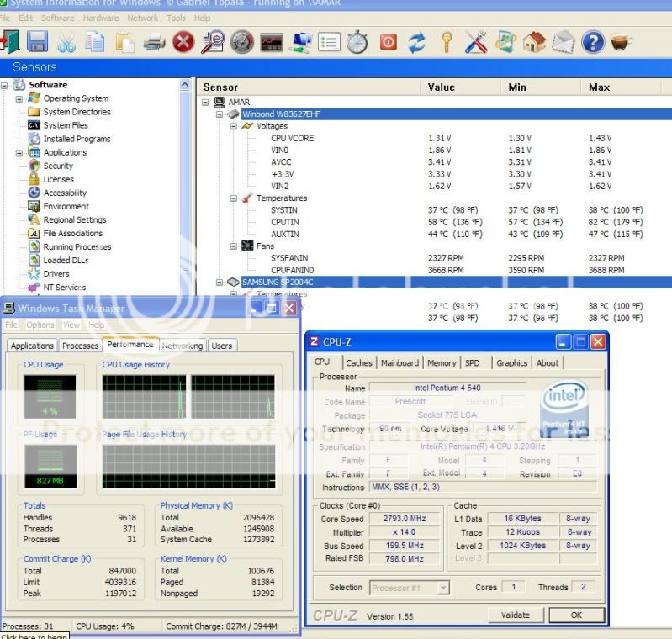Click the Exit door icon in SIW toolbar
Image resolution: width=672 pixels, height=639 pixels.
pyautogui.click(x=9, y=42)
